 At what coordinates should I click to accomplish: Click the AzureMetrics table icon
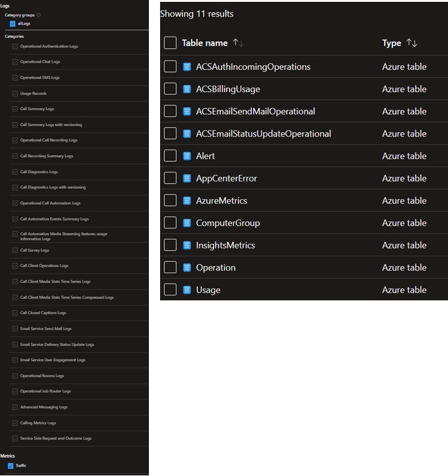[187, 200]
